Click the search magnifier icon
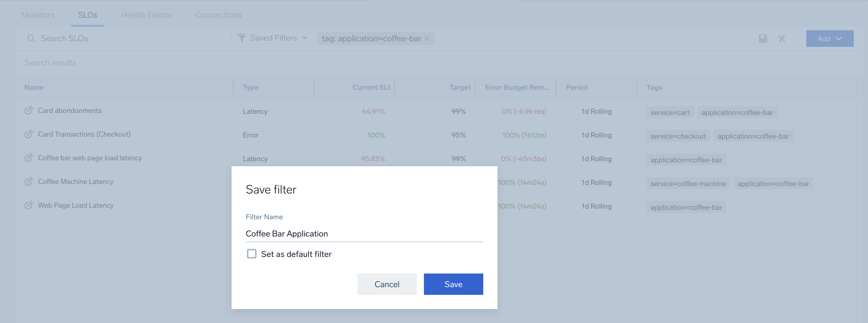The height and width of the screenshot is (323, 868). [31, 39]
